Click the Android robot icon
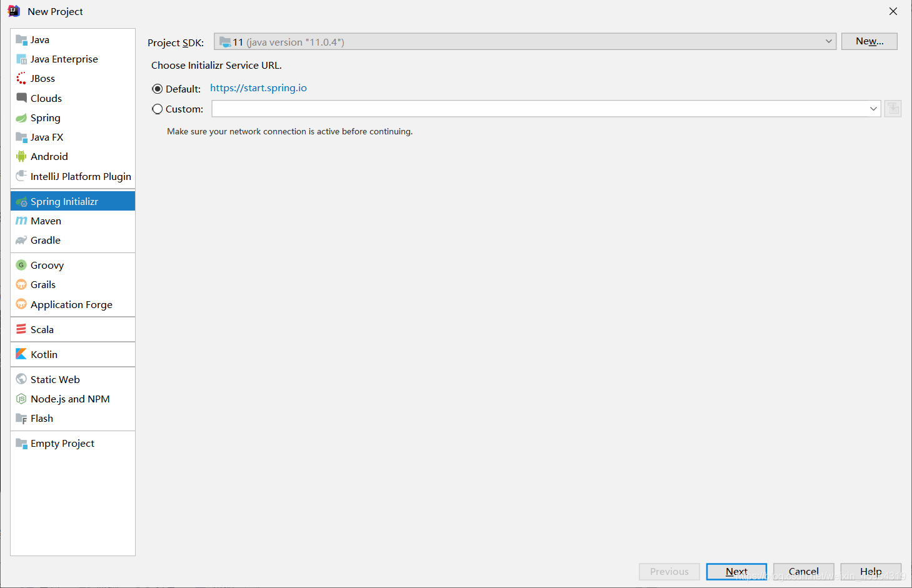Image resolution: width=912 pixels, height=588 pixels. [x=21, y=157]
